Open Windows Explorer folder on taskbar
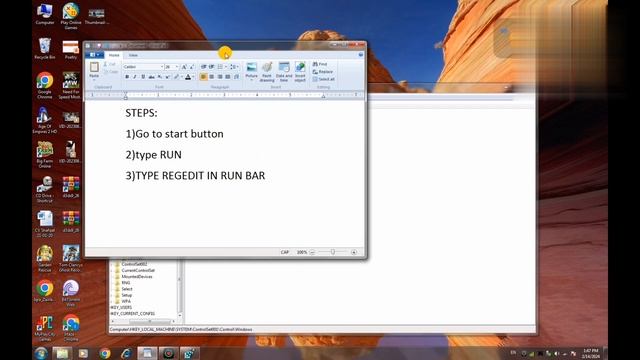Screen dimensions: 640x360 pos(62,353)
